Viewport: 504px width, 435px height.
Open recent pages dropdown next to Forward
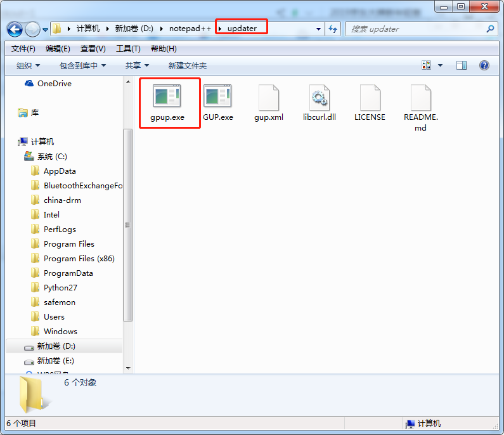click(45, 30)
